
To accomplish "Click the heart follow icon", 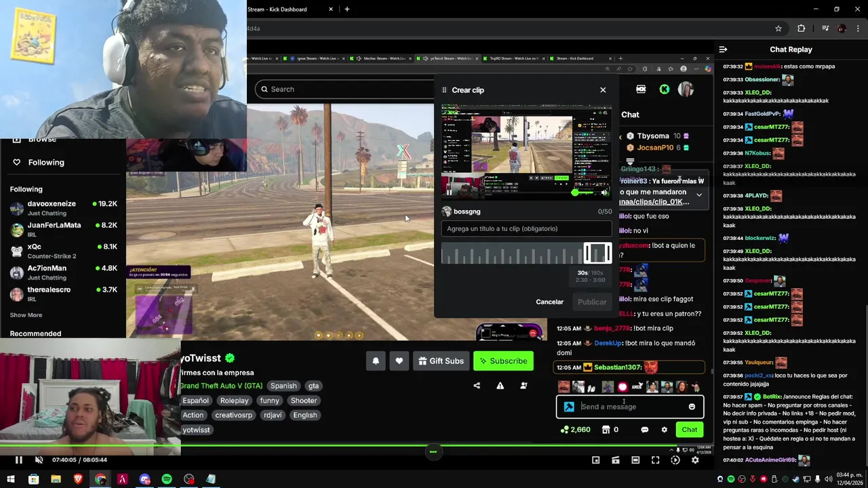I will 399,361.
